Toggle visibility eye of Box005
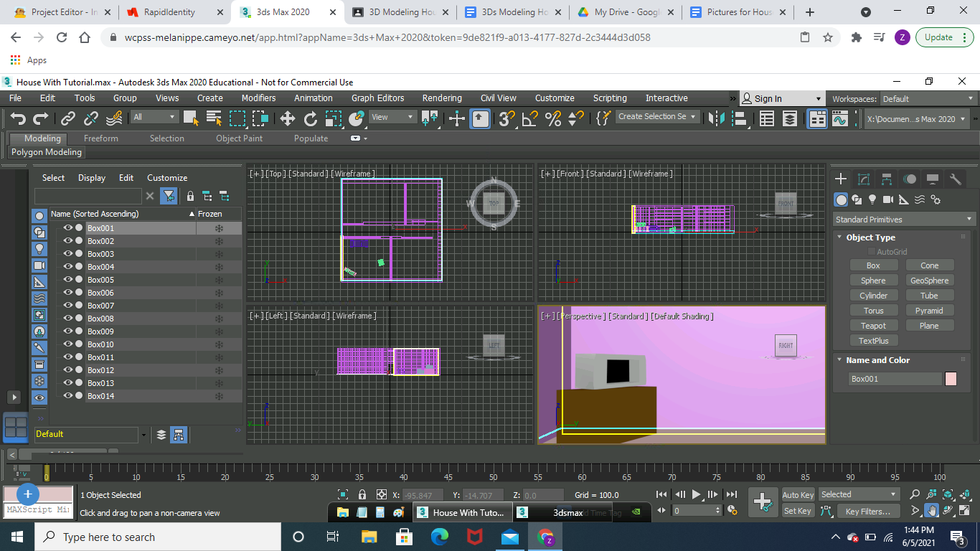Screen dimensions: 980x551 pos(68,280)
